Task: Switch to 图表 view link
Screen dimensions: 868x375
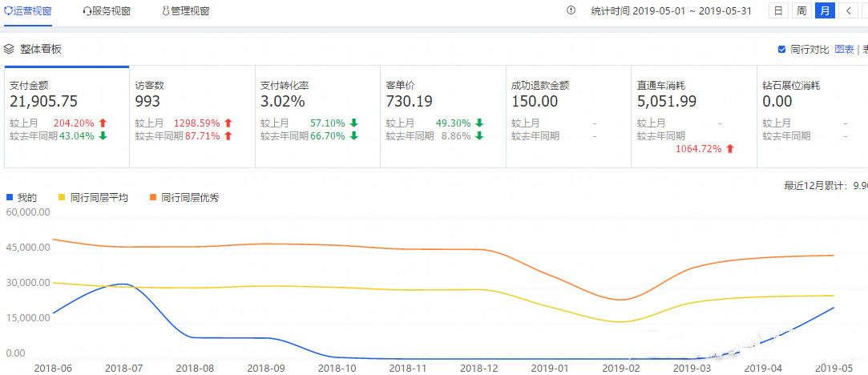Action: click(844, 50)
